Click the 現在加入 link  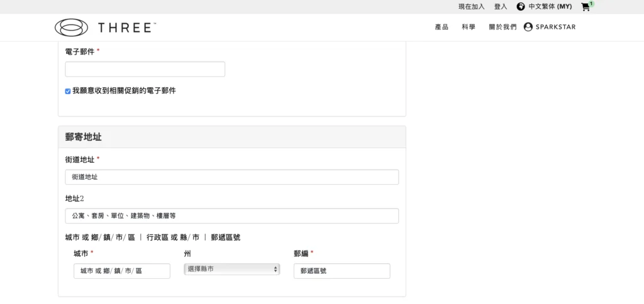click(472, 6)
